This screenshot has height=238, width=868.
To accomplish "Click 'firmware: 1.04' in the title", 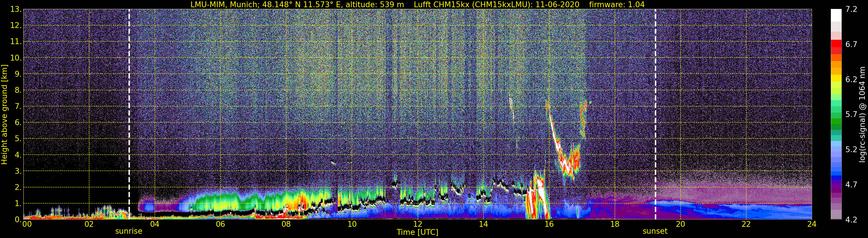I will click(617, 4).
